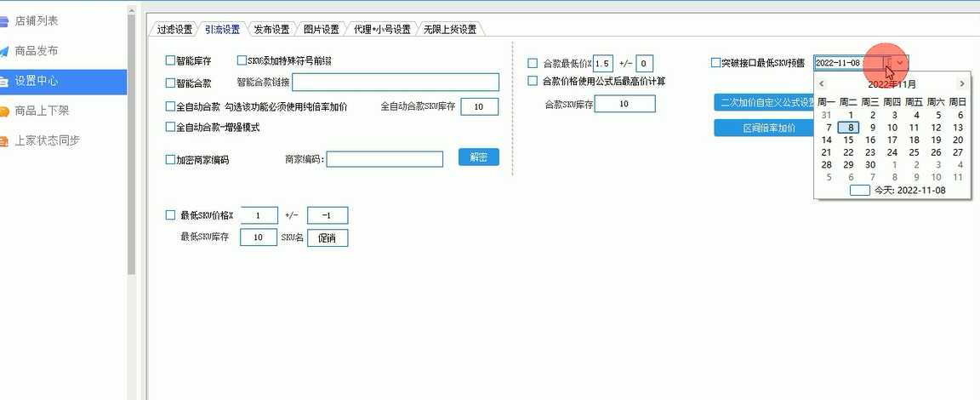
Task: Toggle 突破接口最低SKU预售 checkbox
Action: (x=715, y=62)
